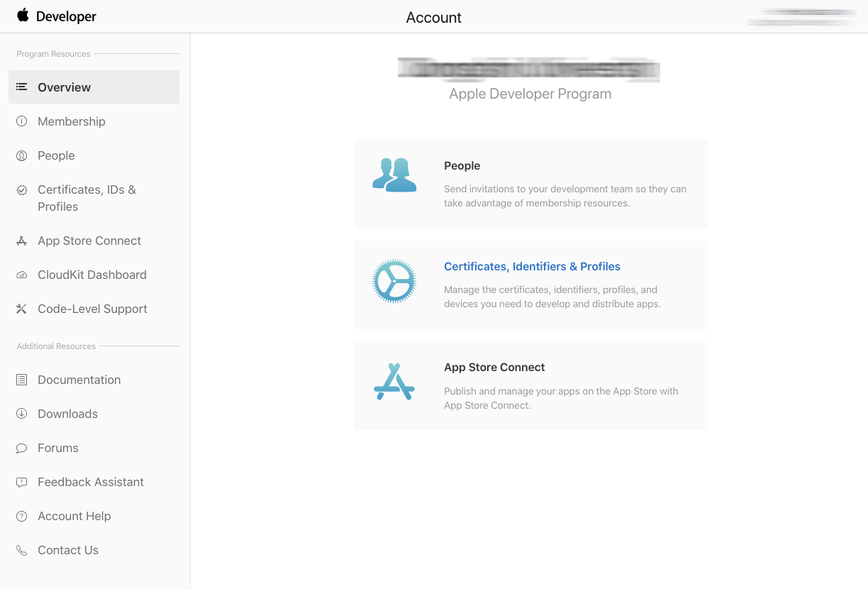Click the Certificates checkmark seal icon
This screenshot has width=868, height=589.
tap(22, 189)
